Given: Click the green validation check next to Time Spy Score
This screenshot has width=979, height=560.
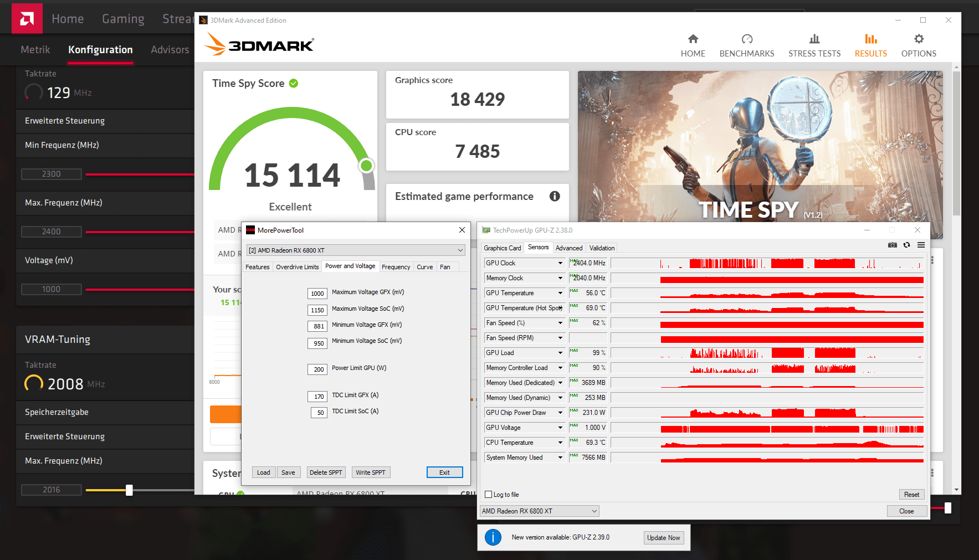Looking at the screenshot, I should 294,83.
